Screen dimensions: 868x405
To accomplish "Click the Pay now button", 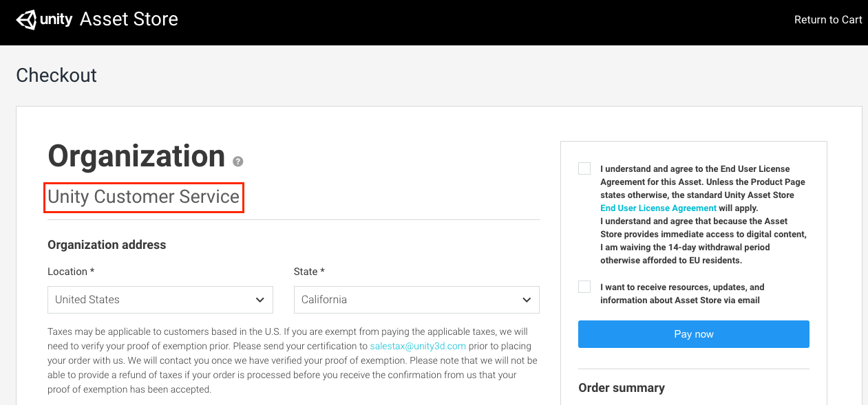I will tap(694, 334).
